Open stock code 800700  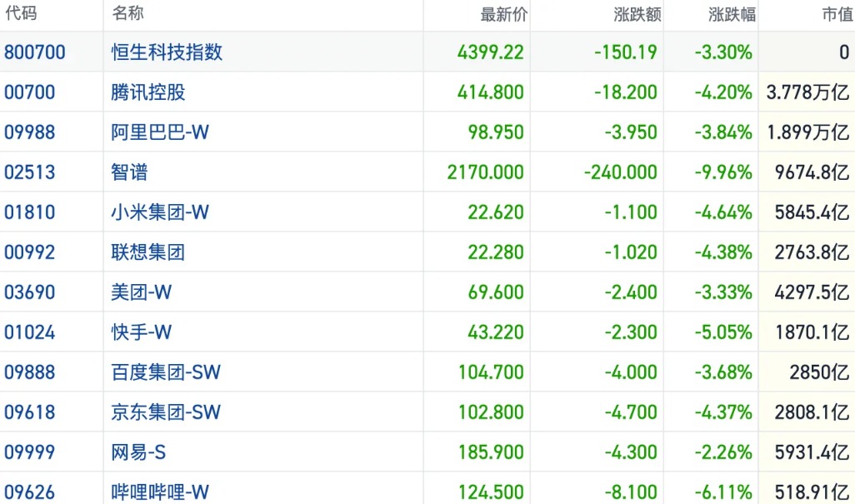point(35,52)
